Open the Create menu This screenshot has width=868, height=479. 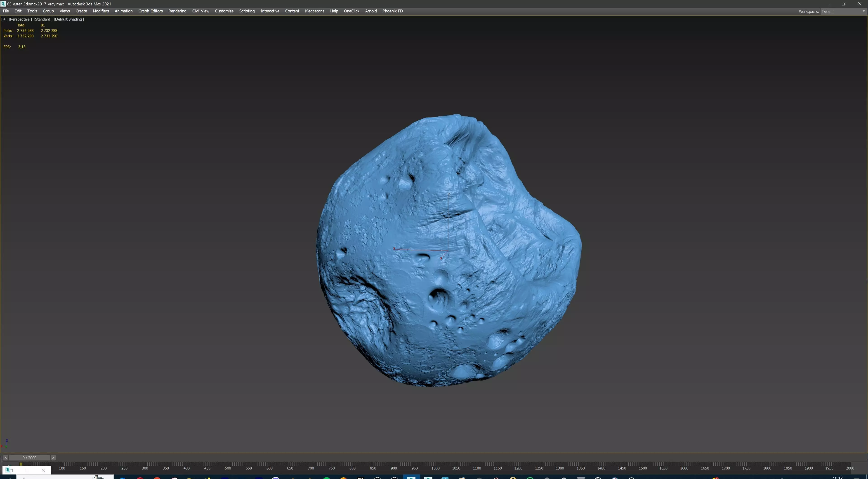point(81,11)
